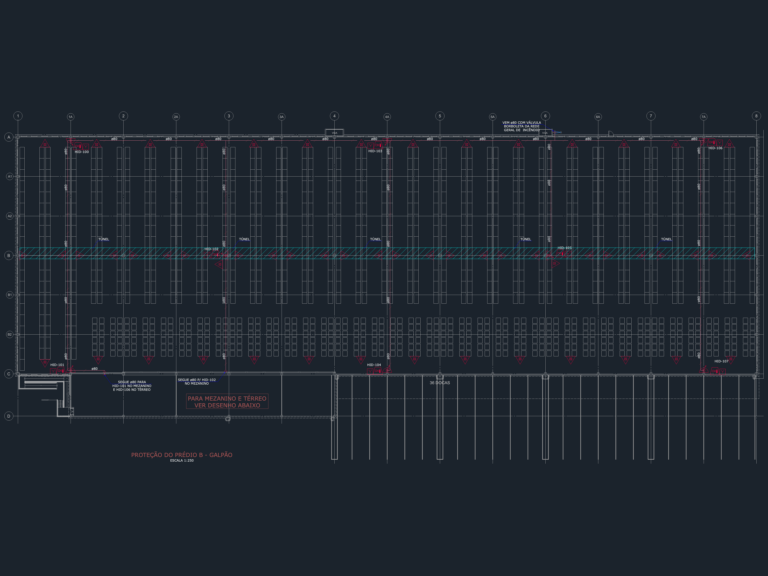Click the HID-102 hydrant label

coord(211,249)
